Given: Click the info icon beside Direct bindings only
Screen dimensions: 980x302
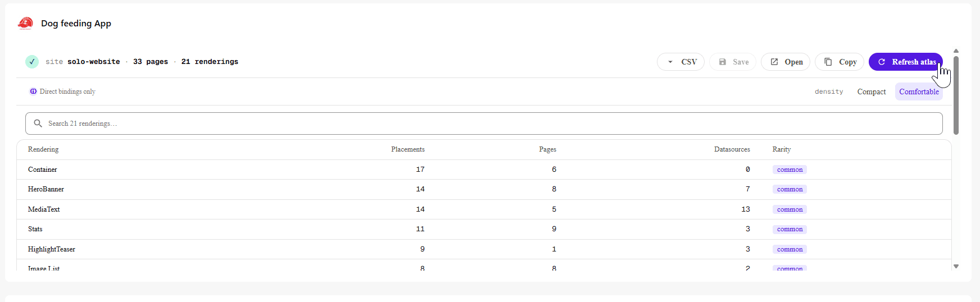Looking at the screenshot, I should 33,91.
